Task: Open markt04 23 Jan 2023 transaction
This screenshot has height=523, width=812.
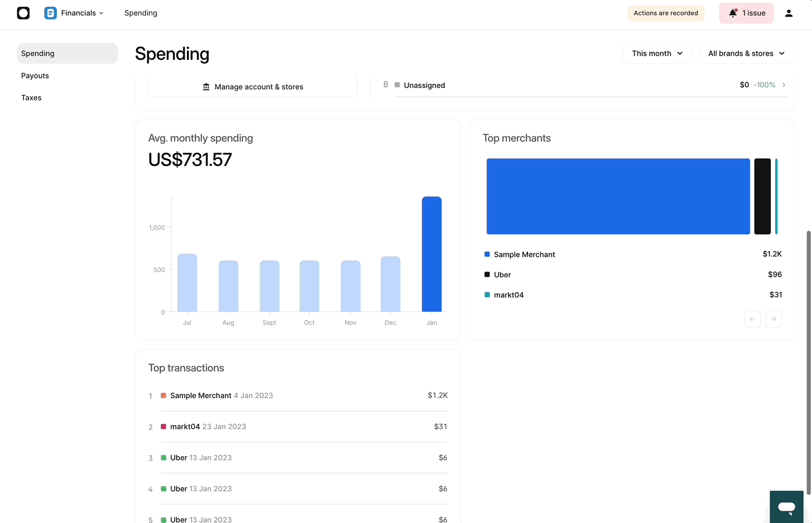Action: pyautogui.click(x=298, y=427)
